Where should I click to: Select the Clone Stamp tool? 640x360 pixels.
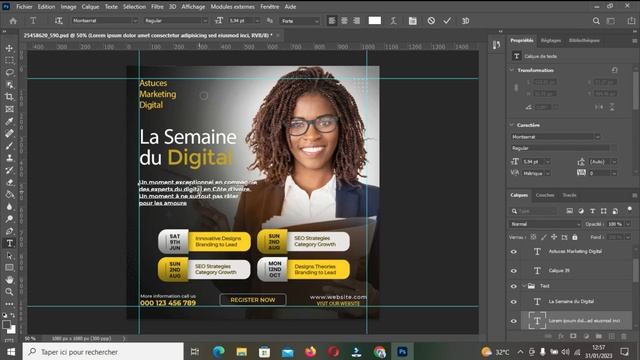click(x=9, y=158)
